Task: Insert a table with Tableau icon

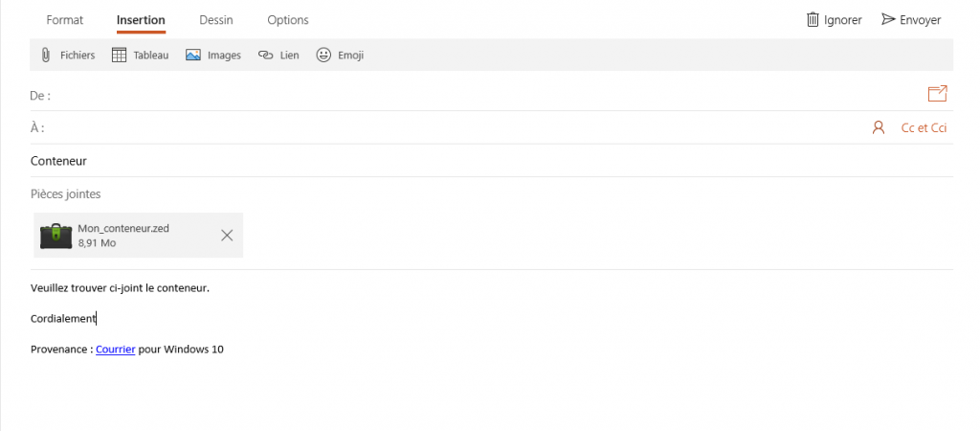Action: tap(119, 55)
